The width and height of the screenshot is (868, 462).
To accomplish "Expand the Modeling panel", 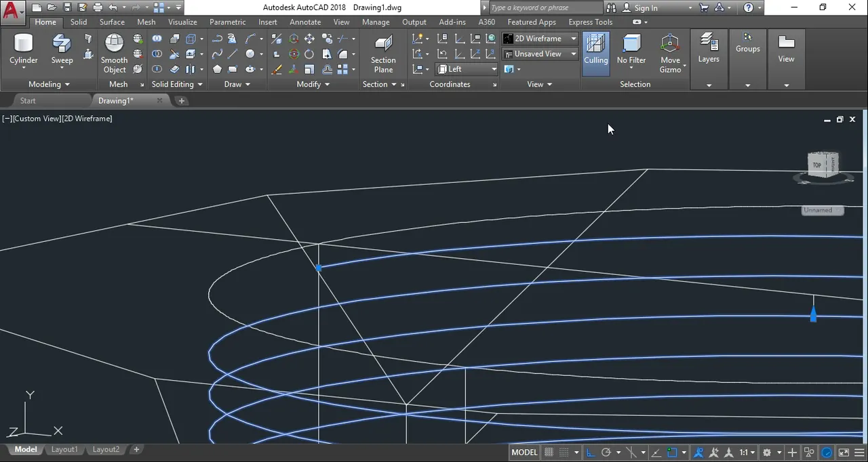I will (49, 84).
